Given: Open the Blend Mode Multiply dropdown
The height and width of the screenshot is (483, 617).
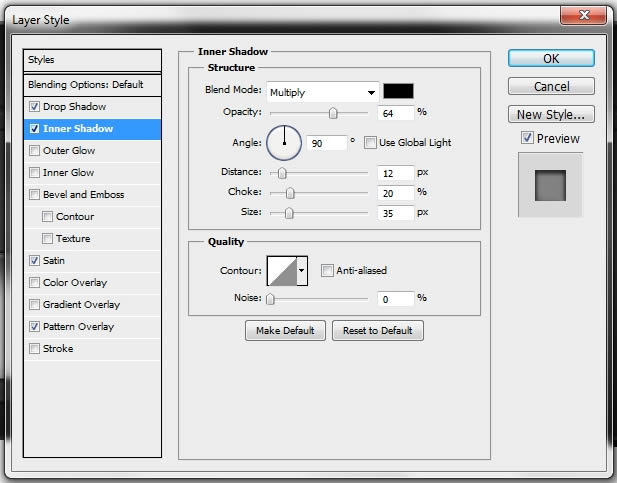Looking at the screenshot, I should pyautogui.click(x=323, y=93).
